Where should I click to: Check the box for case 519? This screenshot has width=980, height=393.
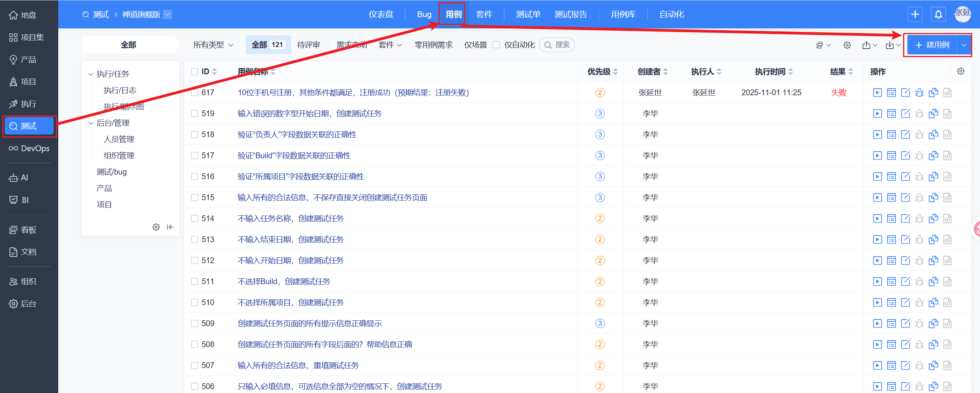195,114
